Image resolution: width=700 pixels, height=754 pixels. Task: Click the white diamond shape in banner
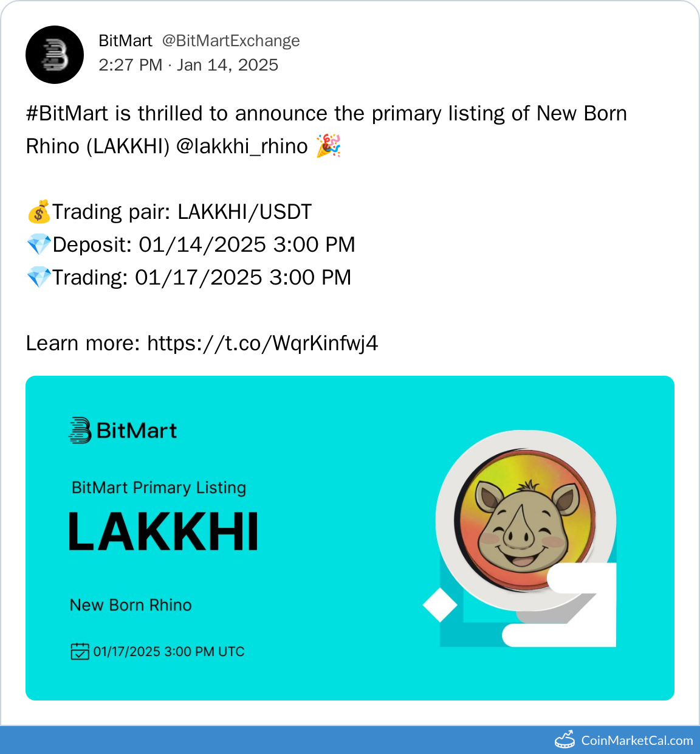point(440,604)
